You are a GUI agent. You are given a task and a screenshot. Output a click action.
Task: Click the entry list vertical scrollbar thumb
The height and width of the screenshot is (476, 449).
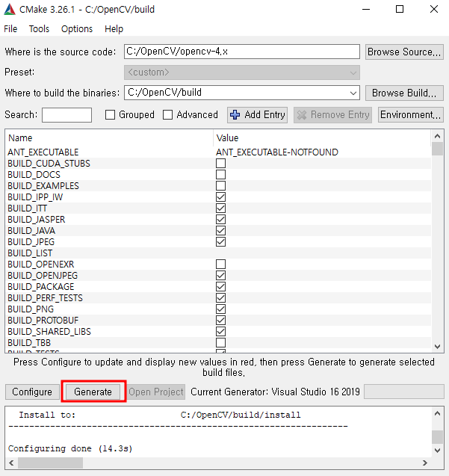438,149
